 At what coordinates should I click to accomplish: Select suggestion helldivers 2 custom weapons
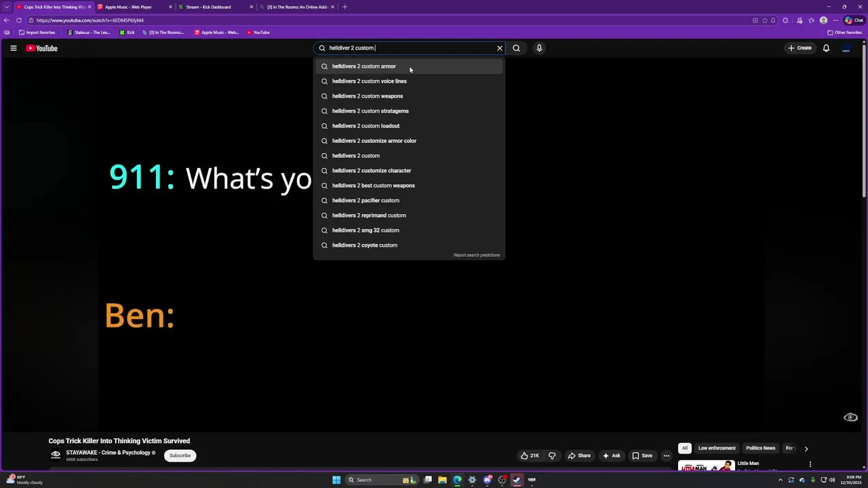409,96
